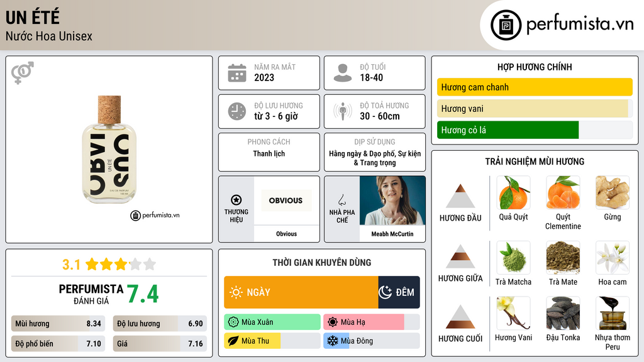
Task: Click the perfumista.vn perfume bottle logo icon
Action: point(506,25)
